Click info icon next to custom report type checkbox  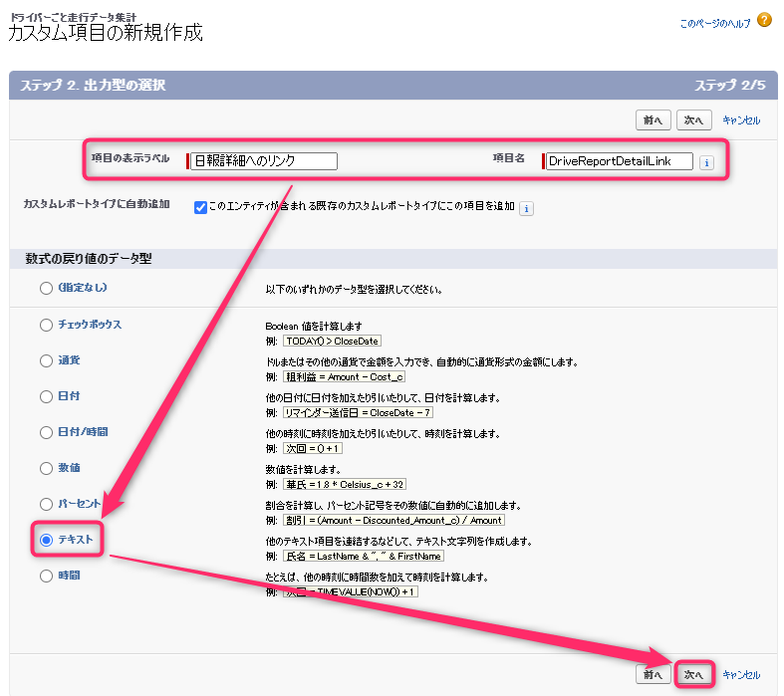tap(527, 208)
